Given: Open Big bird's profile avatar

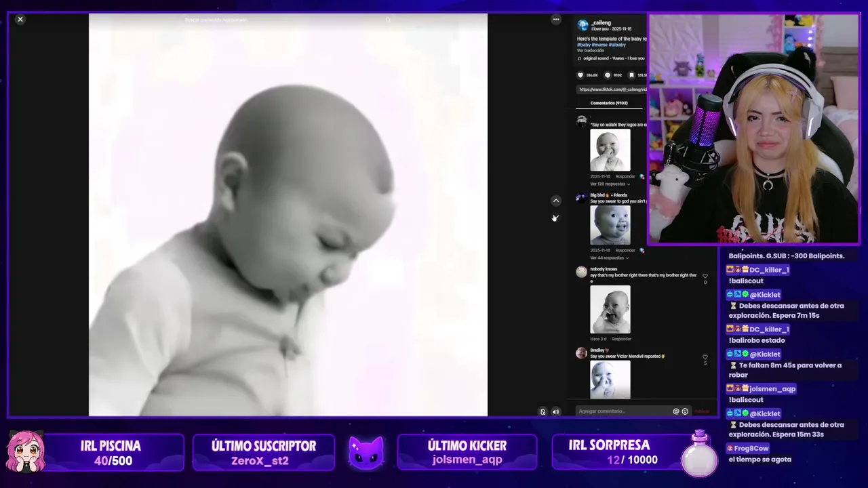Looking at the screenshot, I should click(581, 198).
